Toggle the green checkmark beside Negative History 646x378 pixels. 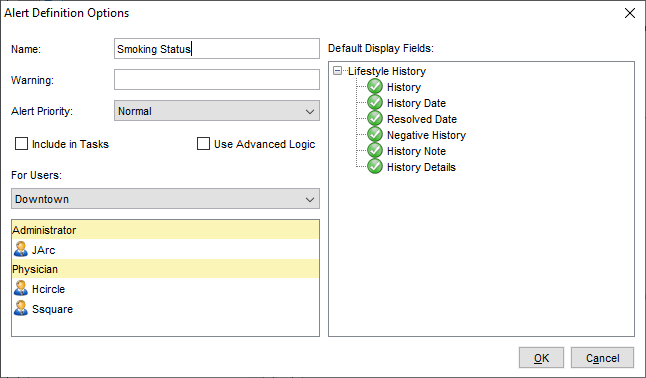(x=374, y=135)
